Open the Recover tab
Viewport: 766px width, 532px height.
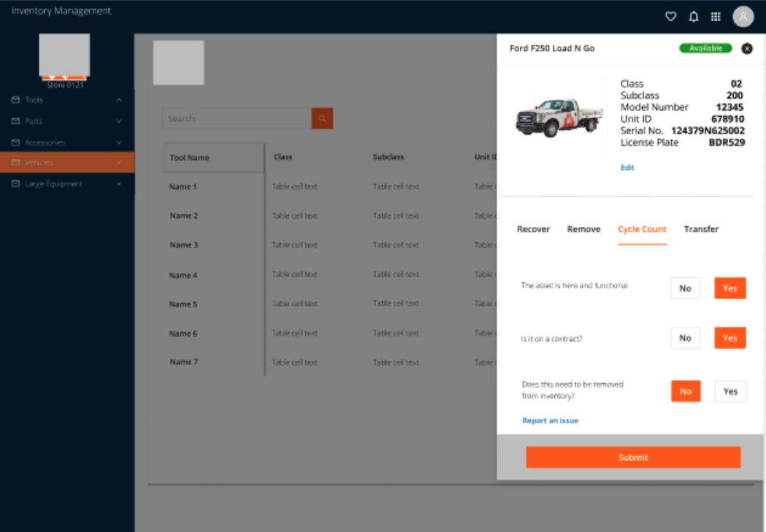[533, 228]
